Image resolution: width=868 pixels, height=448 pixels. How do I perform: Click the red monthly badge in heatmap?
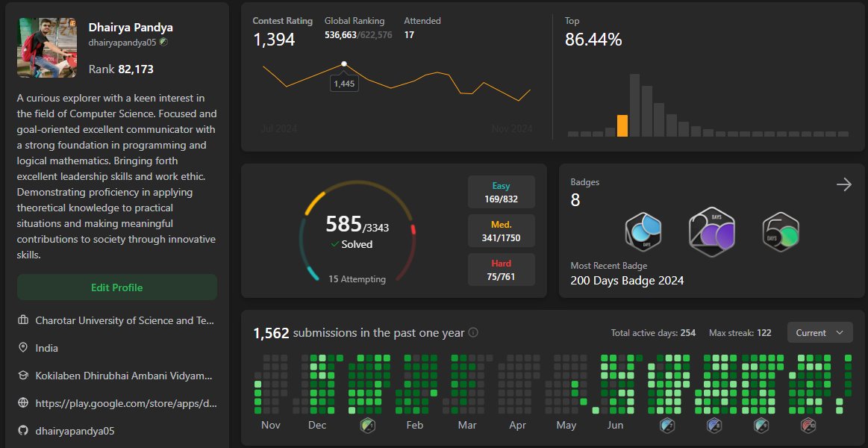(808, 426)
